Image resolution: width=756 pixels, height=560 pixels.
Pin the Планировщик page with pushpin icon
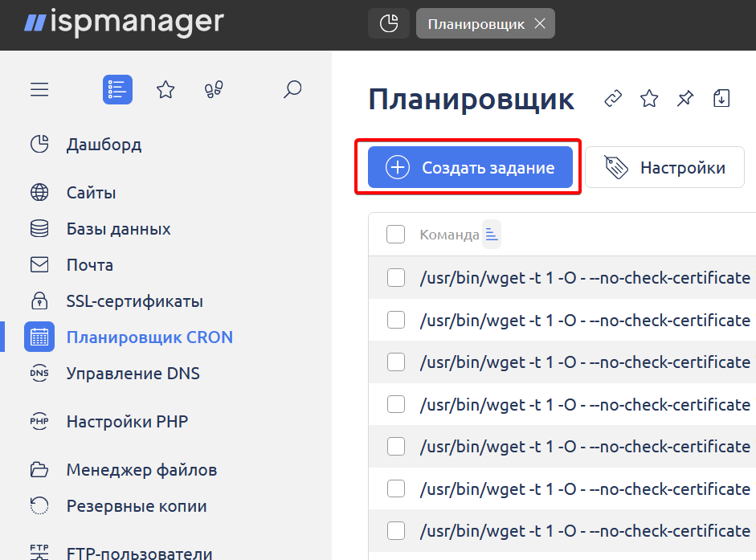pos(684,99)
